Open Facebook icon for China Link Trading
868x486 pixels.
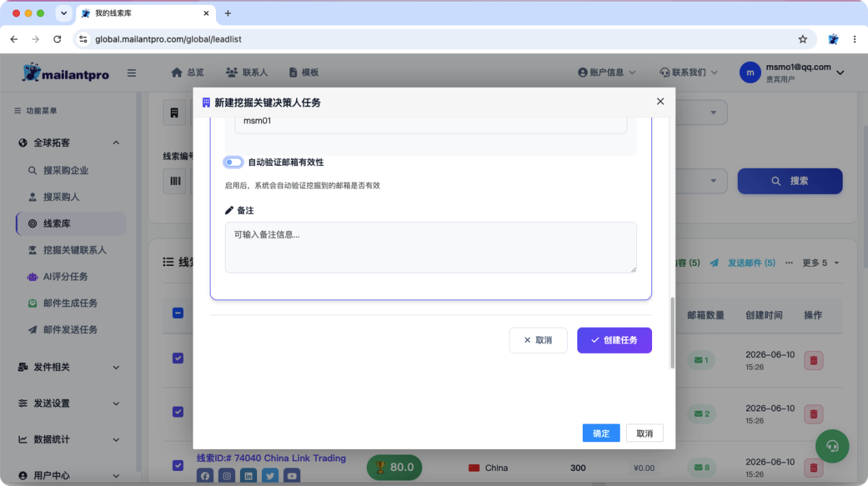point(205,476)
